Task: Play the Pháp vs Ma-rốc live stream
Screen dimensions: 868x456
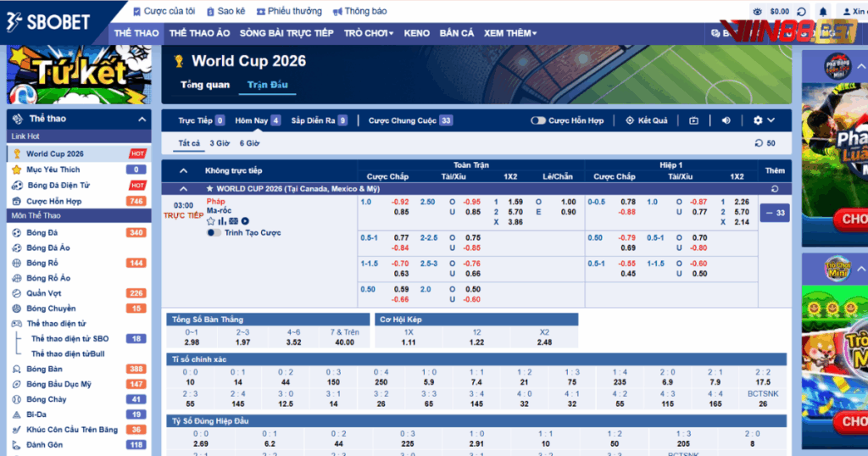Action: pos(245,221)
